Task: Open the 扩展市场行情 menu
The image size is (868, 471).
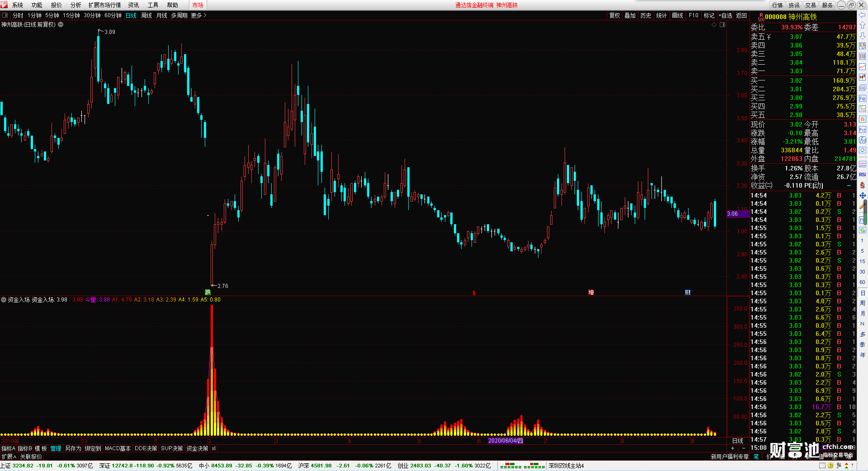Action: [104, 5]
